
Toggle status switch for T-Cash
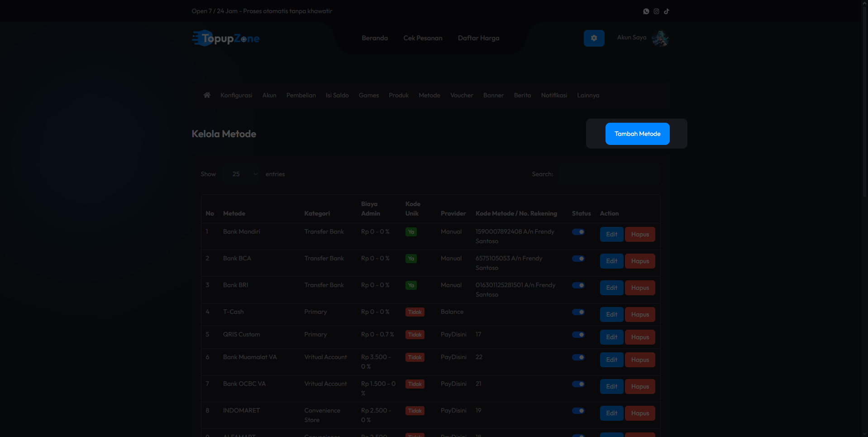coord(578,312)
